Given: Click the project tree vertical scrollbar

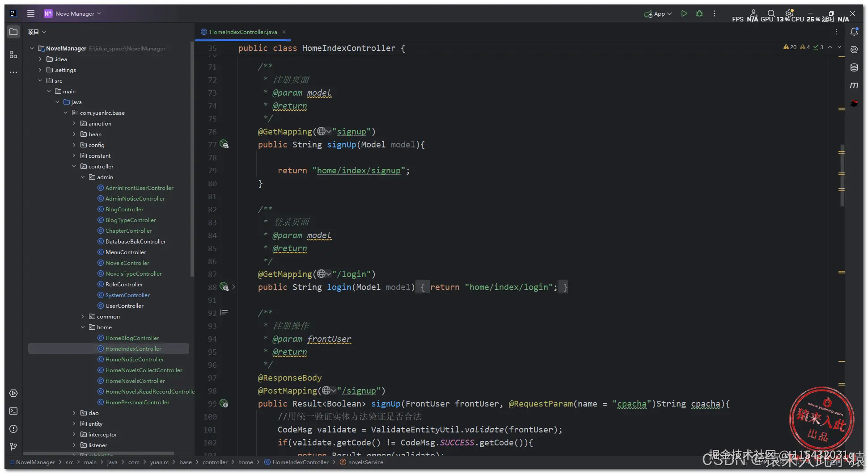Looking at the screenshot, I should [192, 159].
